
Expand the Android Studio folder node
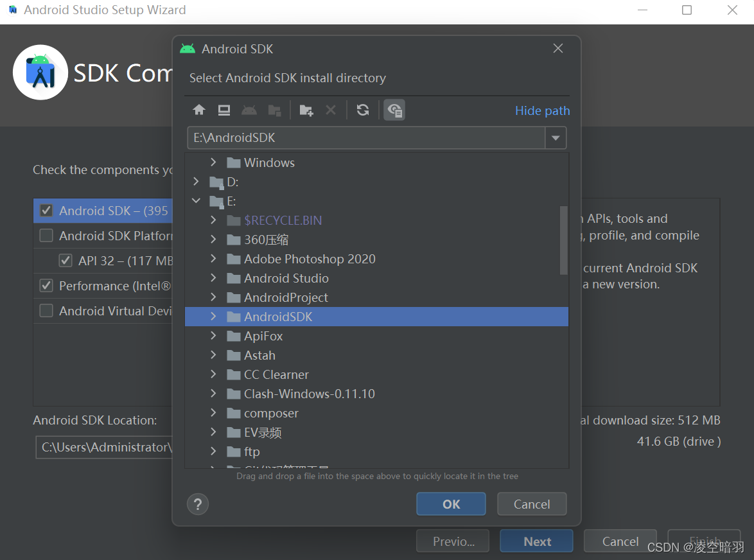pos(213,278)
